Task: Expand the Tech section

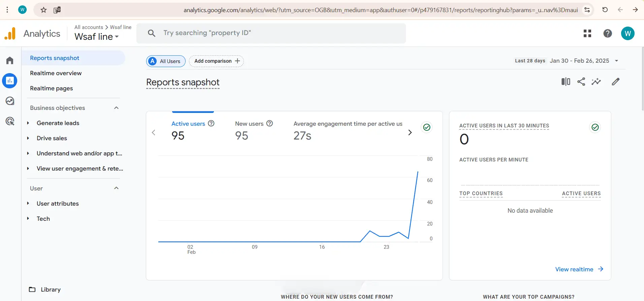Action: point(28,219)
